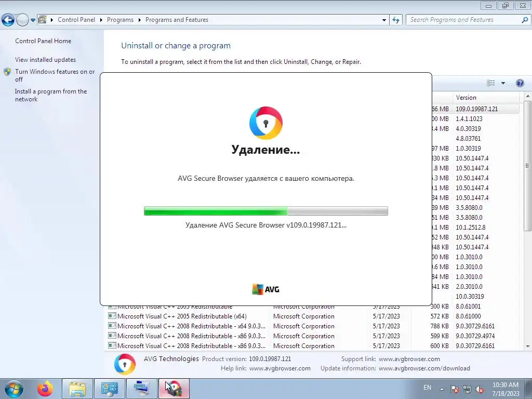Click version 10.1.2512.8 in the list
Viewport: 532px width, 399px height.
click(471, 228)
